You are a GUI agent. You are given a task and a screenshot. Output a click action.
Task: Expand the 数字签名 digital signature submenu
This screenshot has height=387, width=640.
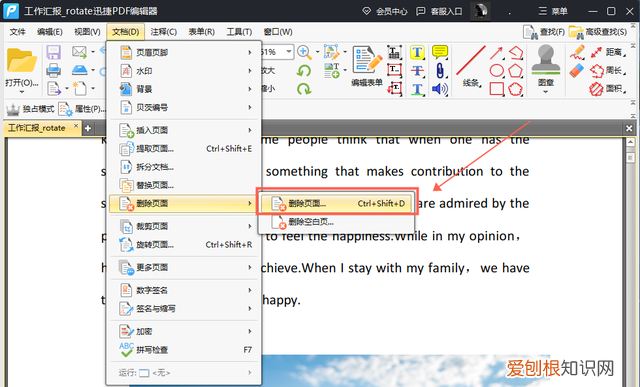pos(185,290)
